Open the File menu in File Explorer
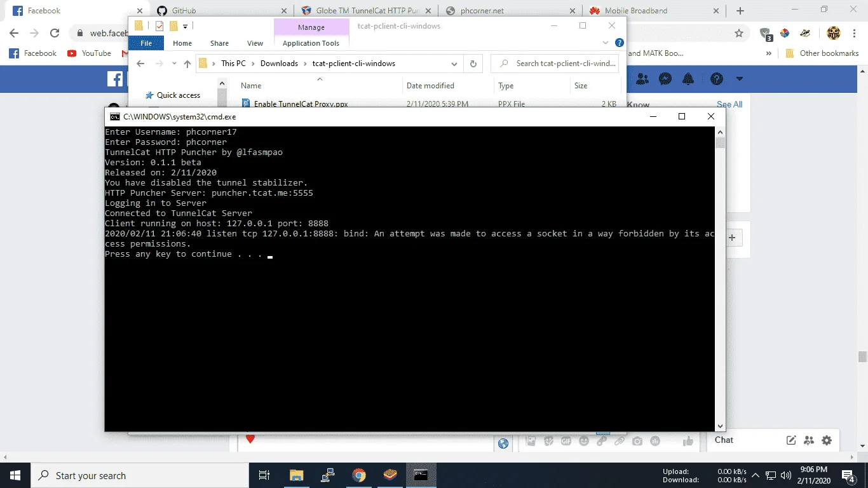Image resolution: width=868 pixels, height=488 pixels. [146, 43]
